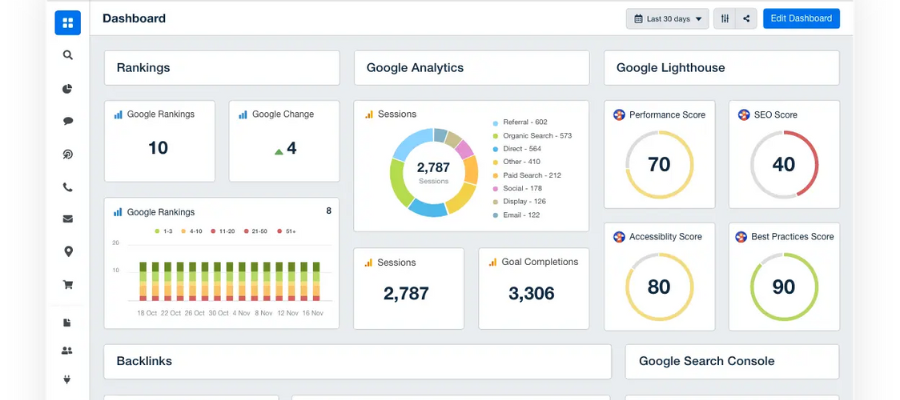Select the plug integrations sidebar icon
The width and height of the screenshot is (900, 400).
[x=67, y=379]
